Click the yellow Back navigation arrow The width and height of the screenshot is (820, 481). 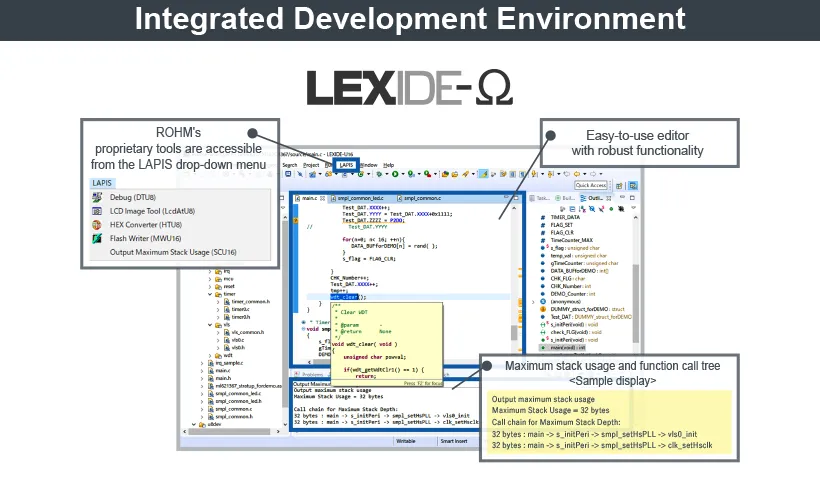click(x=577, y=174)
